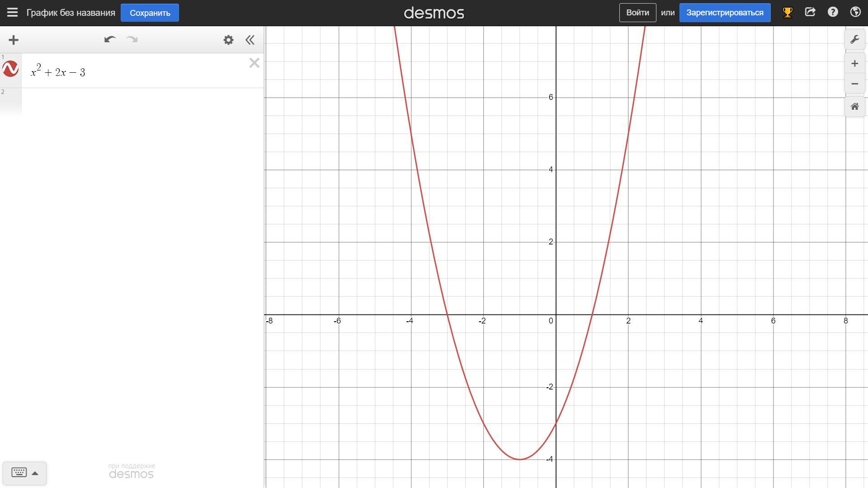Viewport: 868px width, 488px height.
Task: Expand the on-screen keyboard toggle
Action: (x=24, y=473)
